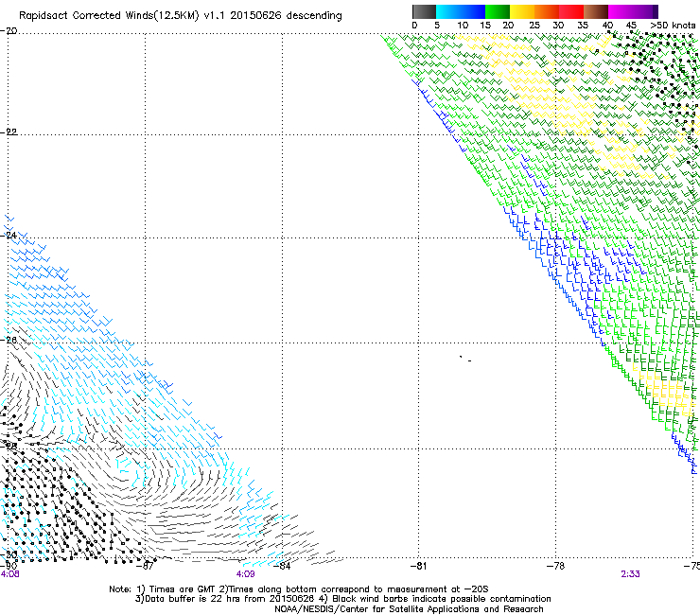
Task: Click the '-22' latitude axis label
Action: [9, 132]
